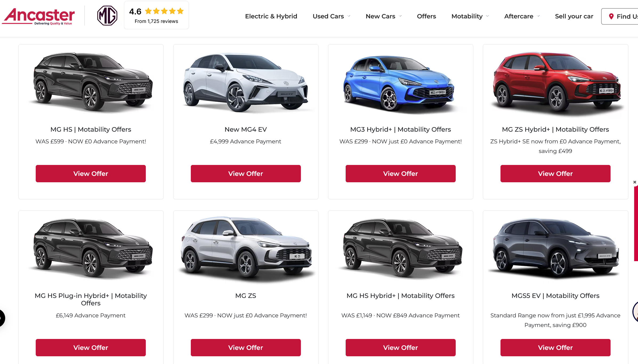
Task: Open Sell your car link
Action: [574, 16]
